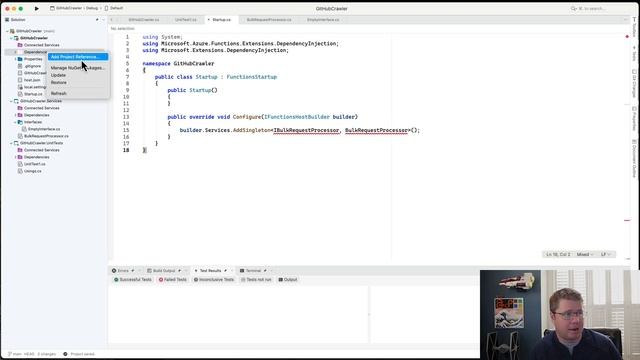Open the Default run configuration selector
Screen dimensions: 640x360
pyautogui.click(x=114, y=8)
